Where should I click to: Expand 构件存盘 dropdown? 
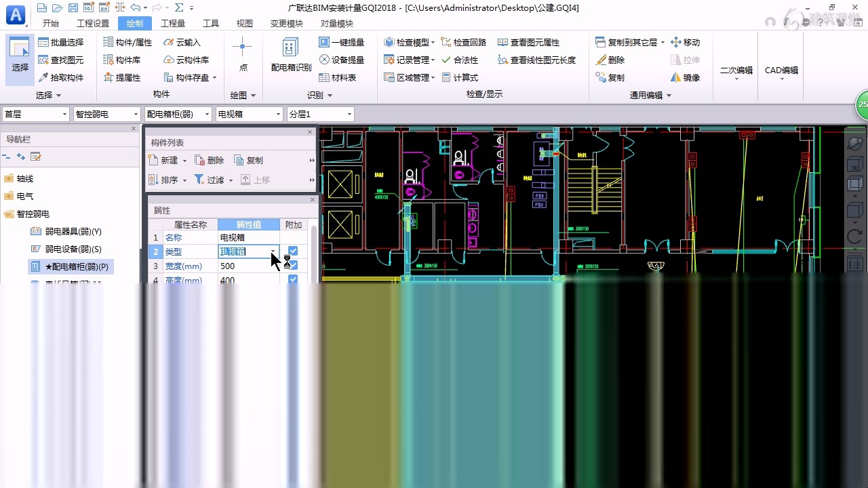click(214, 77)
